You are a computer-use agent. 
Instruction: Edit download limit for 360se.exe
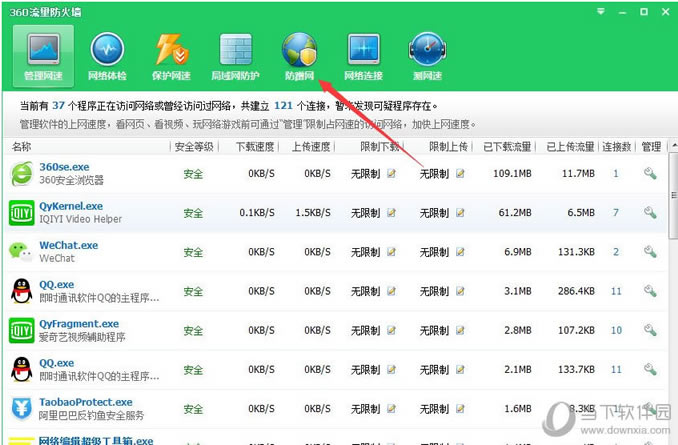pos(391,173)
